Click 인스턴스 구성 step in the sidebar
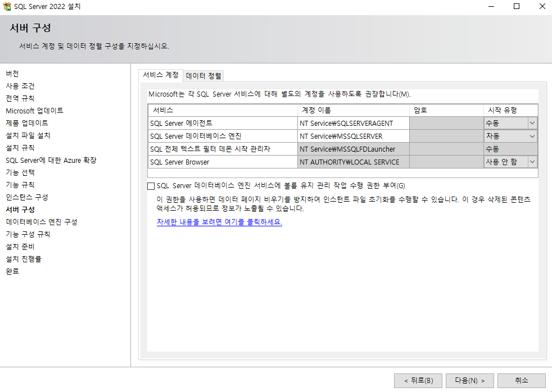The height and width of the screenshot is (392, 552). coord(27,197)
